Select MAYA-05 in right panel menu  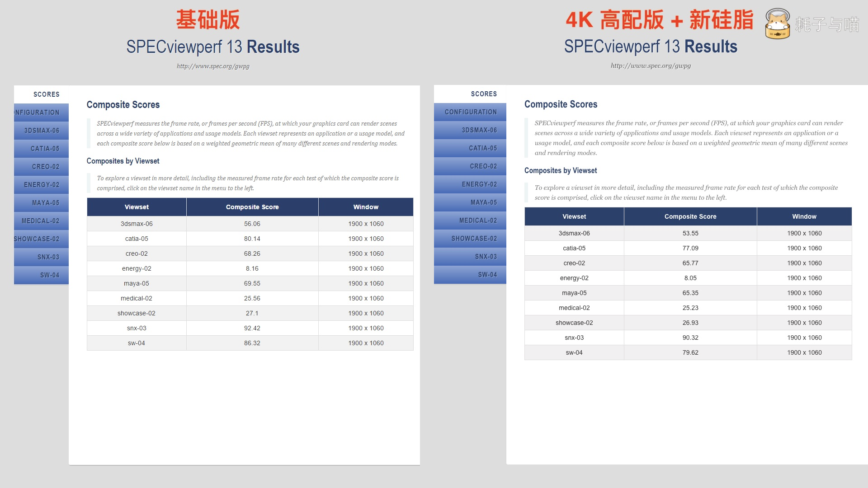click(x=470, y=202)
